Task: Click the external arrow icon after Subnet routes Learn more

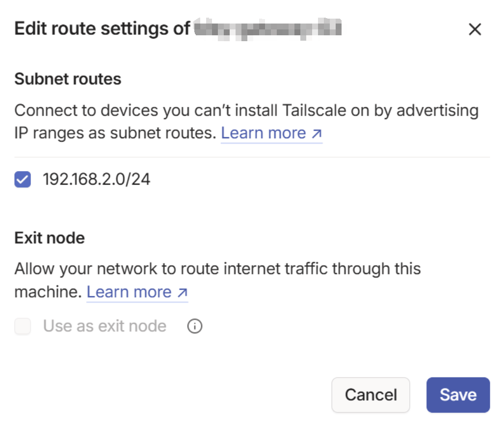Action: [x=317, y=133]
